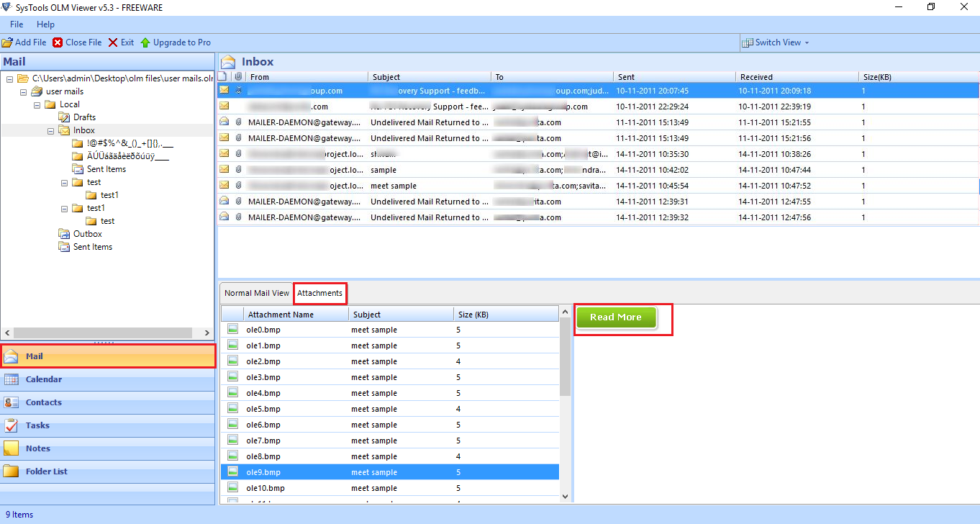The height and width of the screenshot is (524, 980).
Task: Select the !@#$%^&_()_+[]{} folder
Action: point(129,143)
